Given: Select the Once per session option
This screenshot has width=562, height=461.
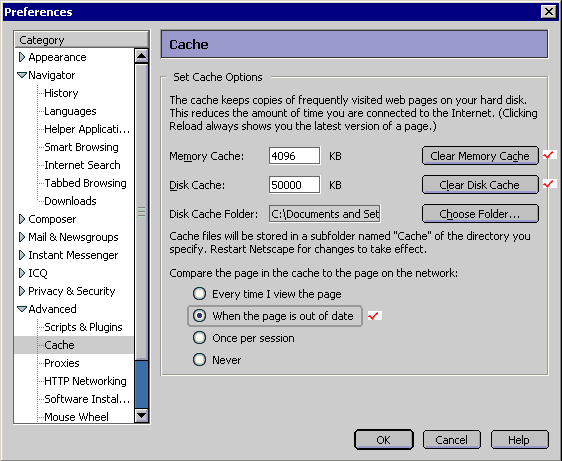Looking at the screenshot, I should [199, 338].
